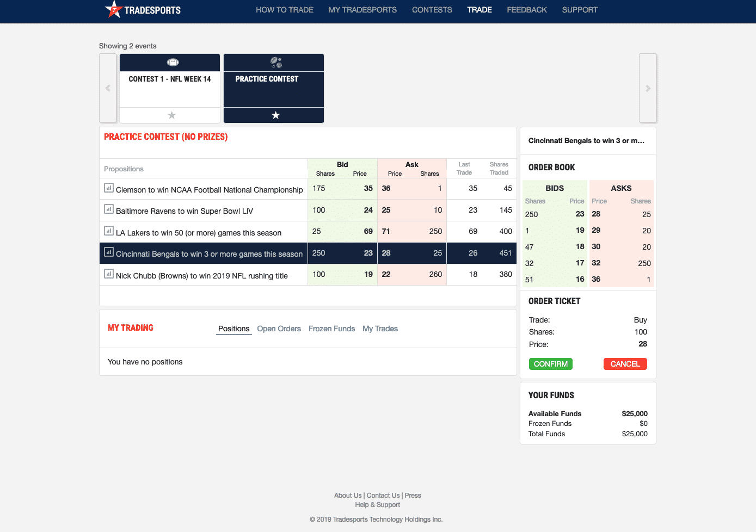The width and height of the screenshot is (756, 532).
Task: Open chart icon for Clemson proposition
Action: coord(109,188)
